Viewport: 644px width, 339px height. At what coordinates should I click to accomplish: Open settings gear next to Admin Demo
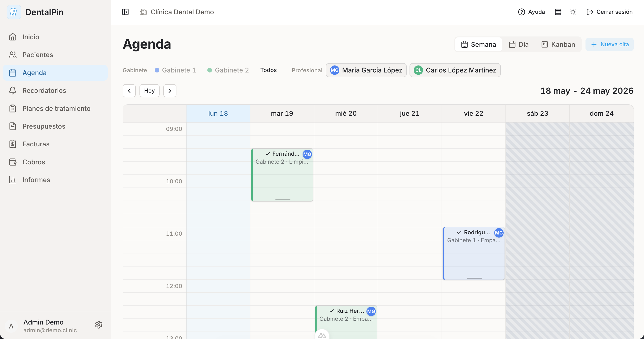(99, 325)
